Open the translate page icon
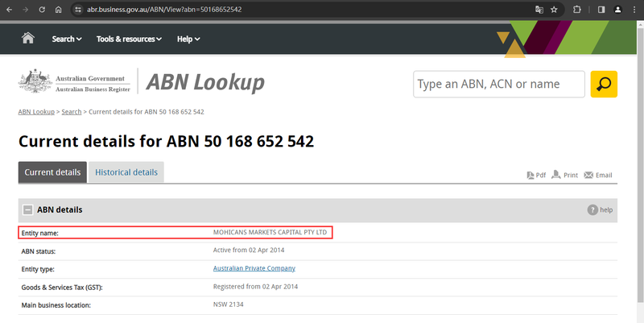Image resolution: width=644 pixels, height=323 pixels. click(539, 10)
